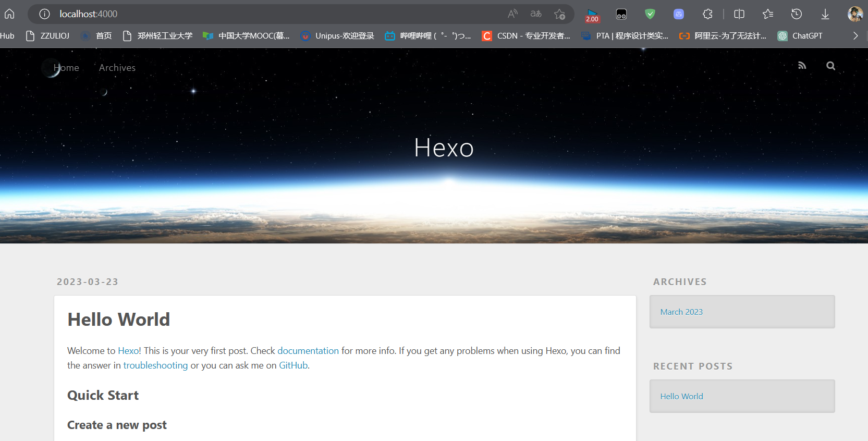Click the RECENT POSTS sidebar heading

(693, 366)
